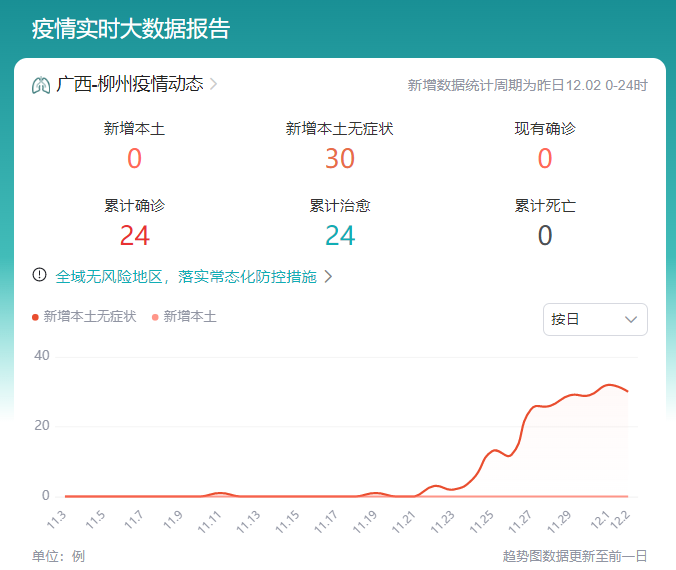Image resolution: width=676 pixels, height=570 pixels.
Task: Toggle 新增本土 legend series
Action: tap(184, 317)
